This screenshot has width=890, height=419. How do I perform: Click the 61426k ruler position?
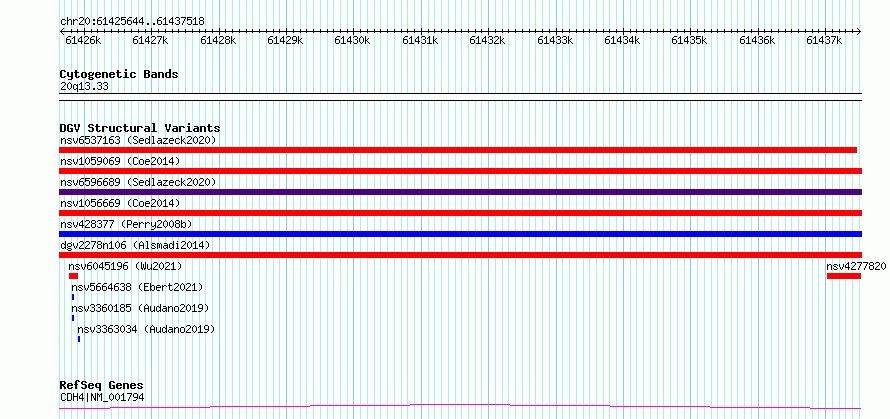83,40
